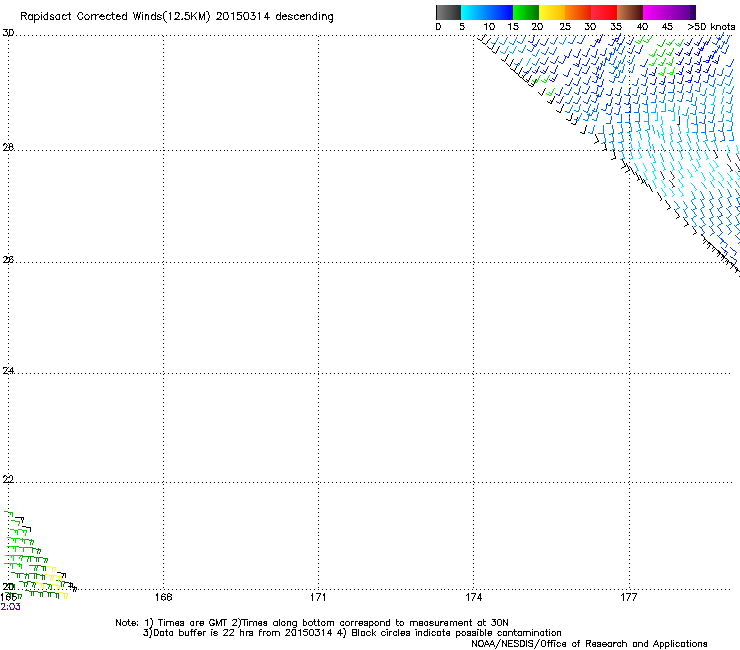
Task: Pick the magenta 40–45 knots legend segment
Action: click(x=656, y=12)
